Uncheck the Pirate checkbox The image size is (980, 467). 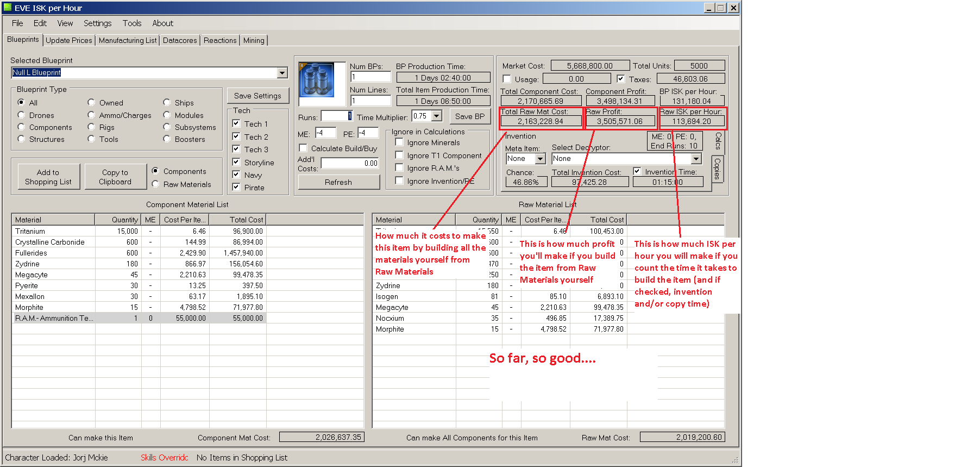pos(236,187)
